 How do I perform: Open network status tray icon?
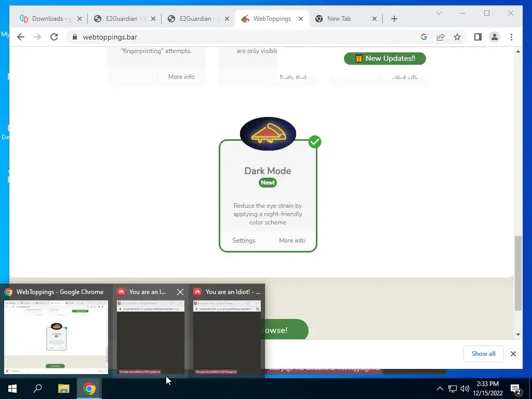click(453, 389)
